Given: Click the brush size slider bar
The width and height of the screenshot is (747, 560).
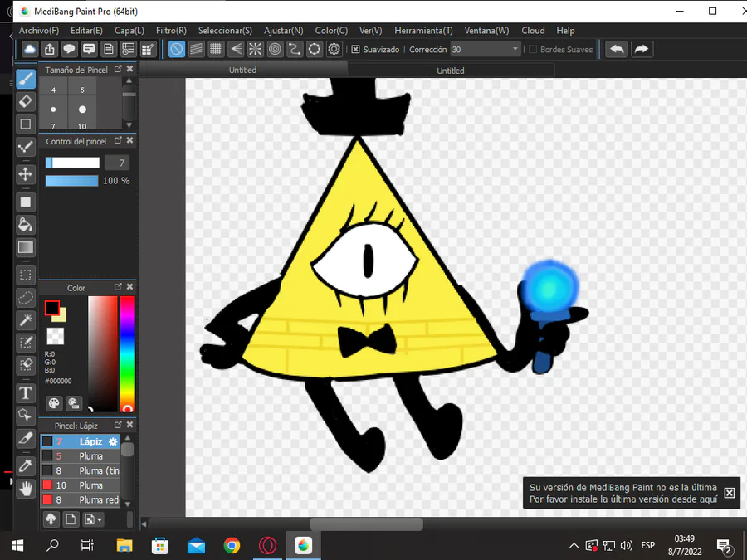Looking at the screenshot, I should 72,163.
